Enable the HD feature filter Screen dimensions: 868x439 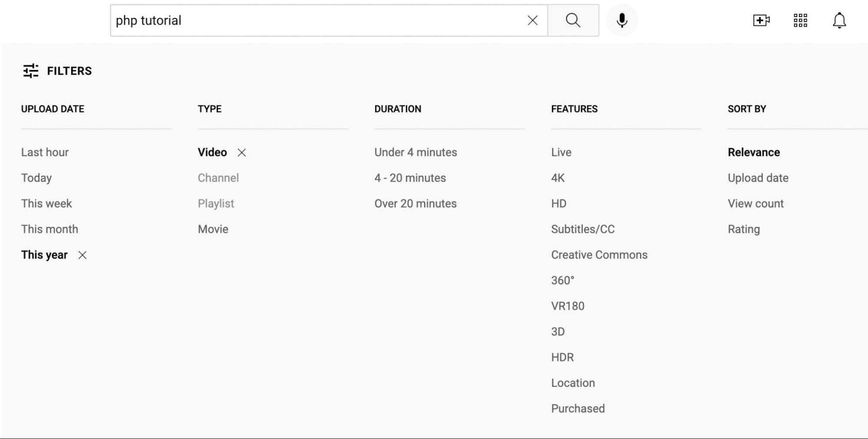[558, 203]
